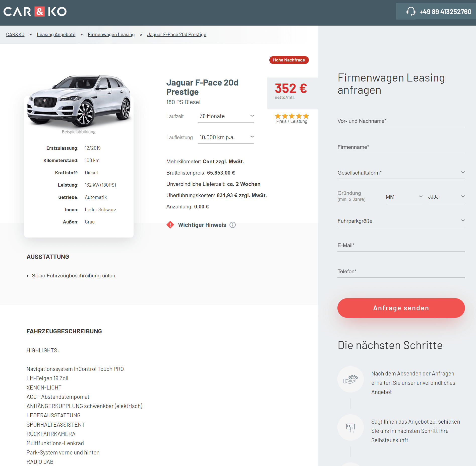This screenshot has width=476, height=466.
Task: Focus the Telefon input field
Action: [x=401, y=272]
